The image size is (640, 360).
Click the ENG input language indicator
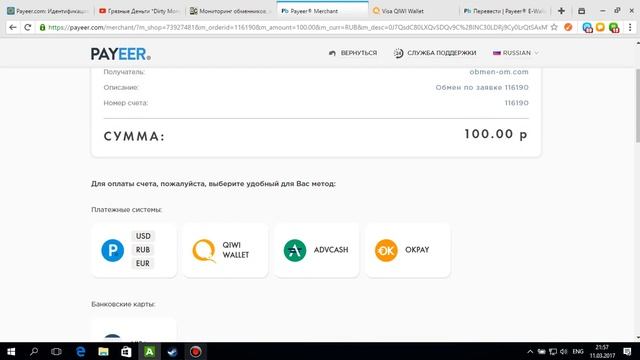(x=578, y=351)
